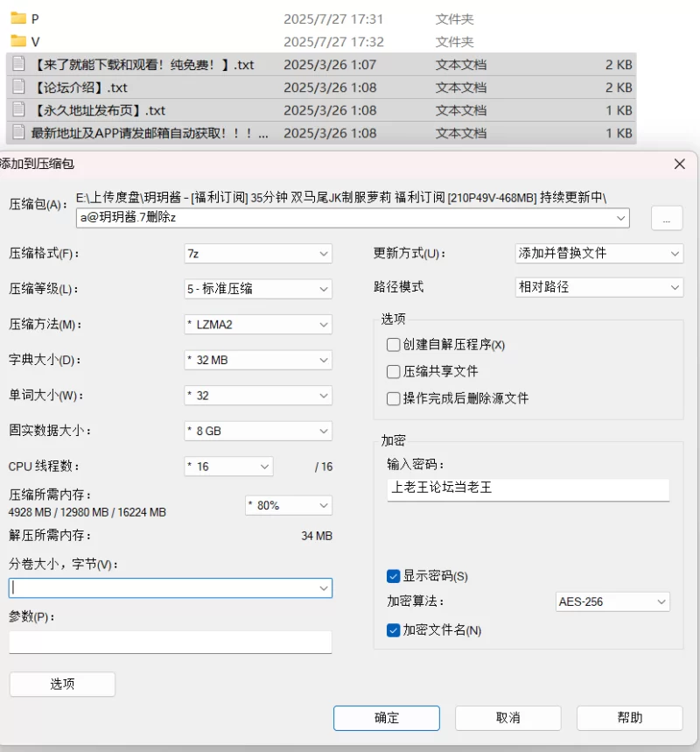
Task: Click the V folder icon
Action: [18, 41]
